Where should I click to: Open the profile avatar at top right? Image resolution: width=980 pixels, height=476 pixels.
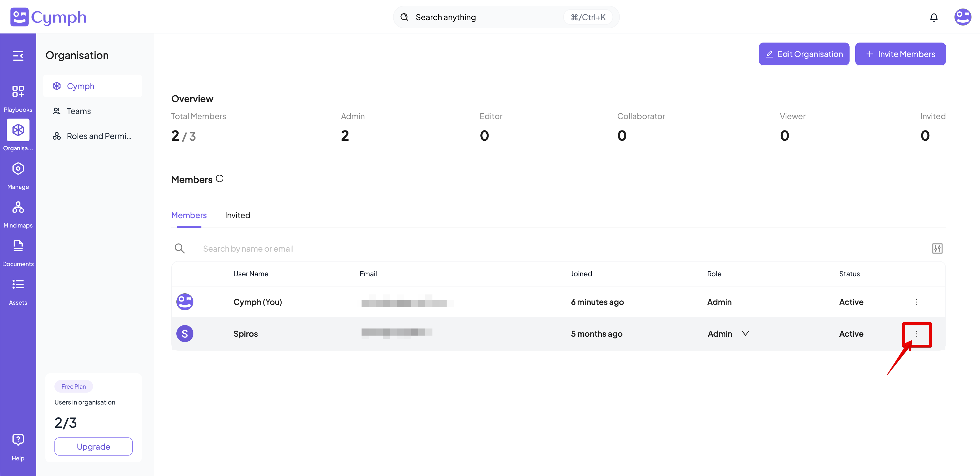[962, 17]
